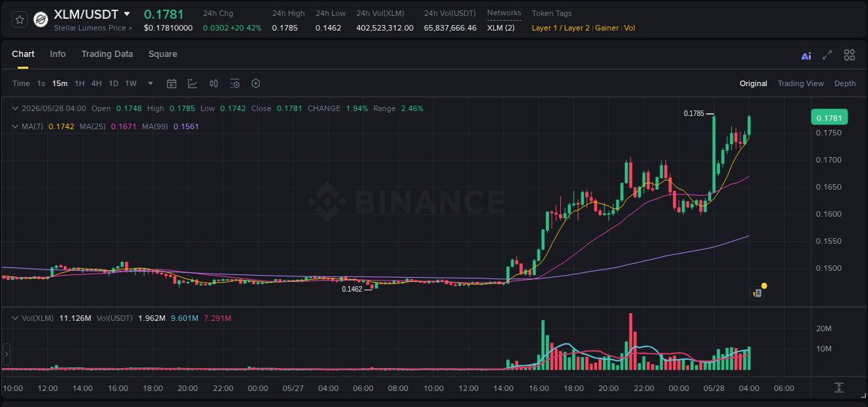
Task: Select the 15m interval
Action: pyautogui.click(x=60, y=83)
